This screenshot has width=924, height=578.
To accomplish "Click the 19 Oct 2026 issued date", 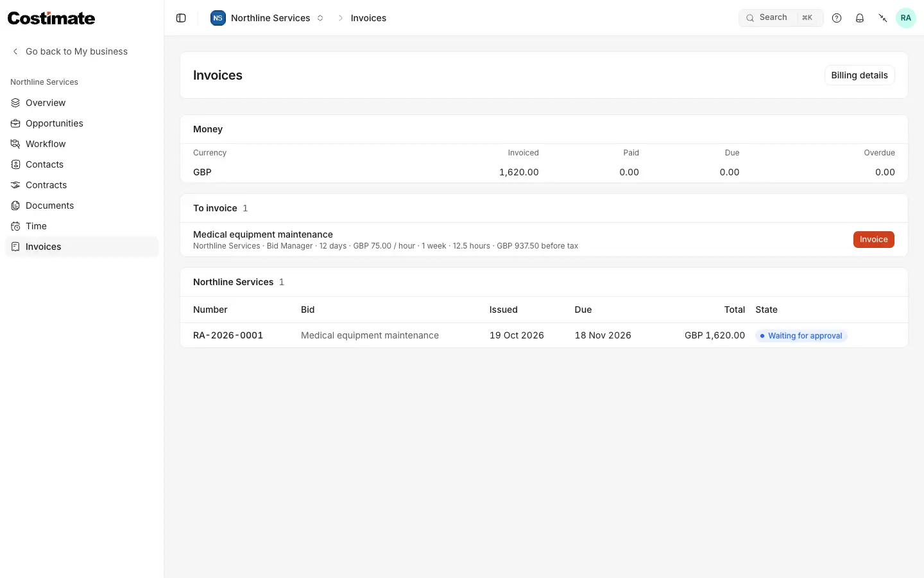I will click(517, 335).
